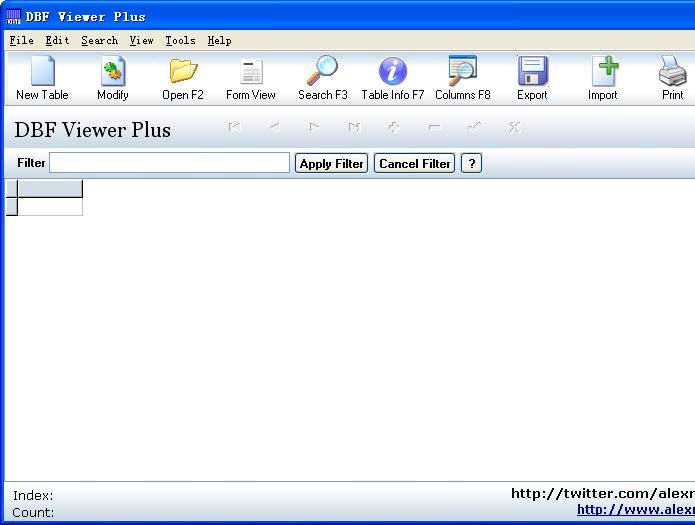Click the Import icon with green plus
695x525 pixels.
tap(602, 78)
